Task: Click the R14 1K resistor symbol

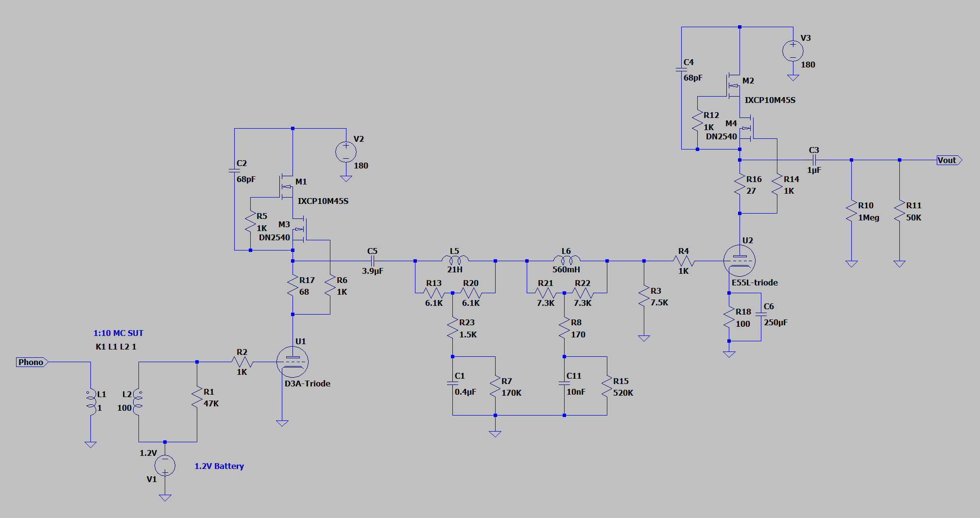Action: click(777, 184)
